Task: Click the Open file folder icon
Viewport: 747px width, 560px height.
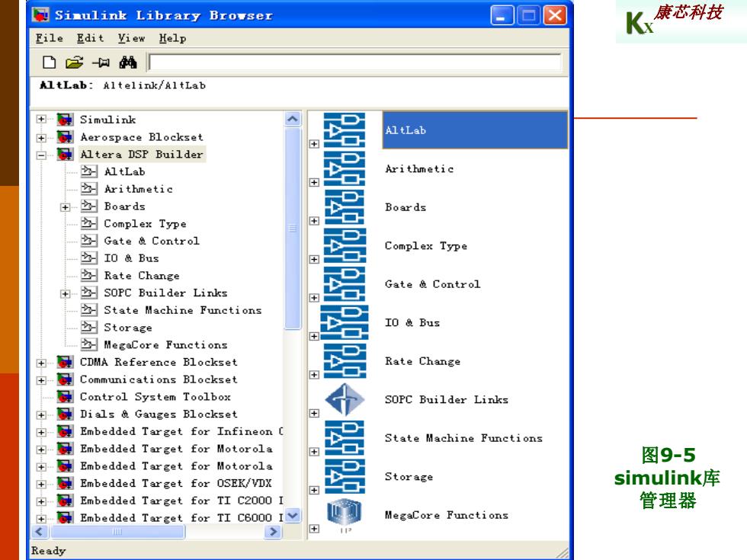Action: pos(75,62)
